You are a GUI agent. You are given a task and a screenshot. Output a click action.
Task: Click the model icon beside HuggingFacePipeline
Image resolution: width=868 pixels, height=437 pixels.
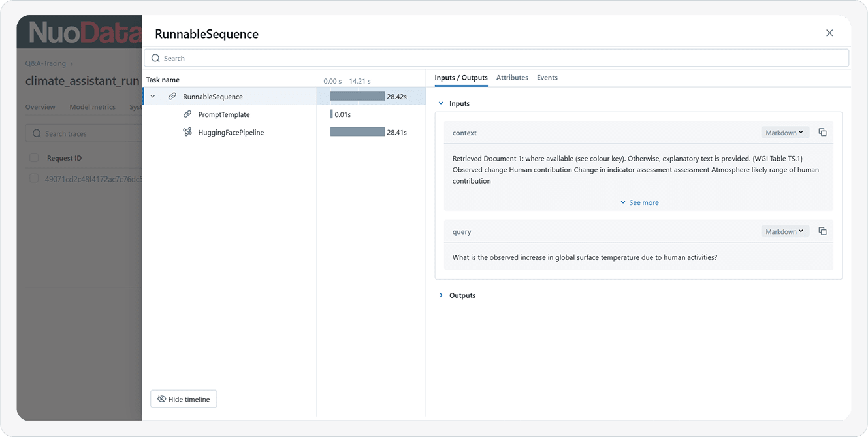(x=187, y=132)
